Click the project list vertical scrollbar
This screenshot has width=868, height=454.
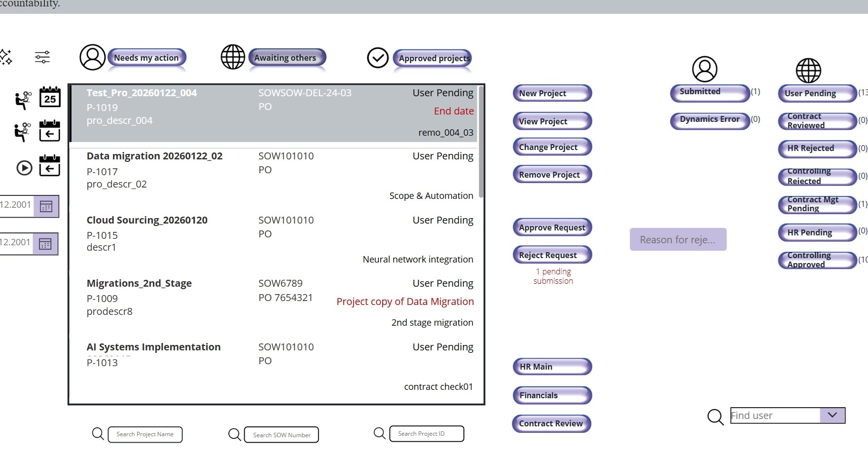[481, 143]
